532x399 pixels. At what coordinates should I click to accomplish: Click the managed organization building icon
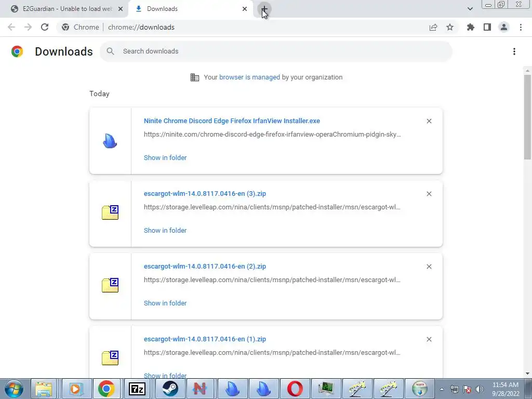click(195, 77)
